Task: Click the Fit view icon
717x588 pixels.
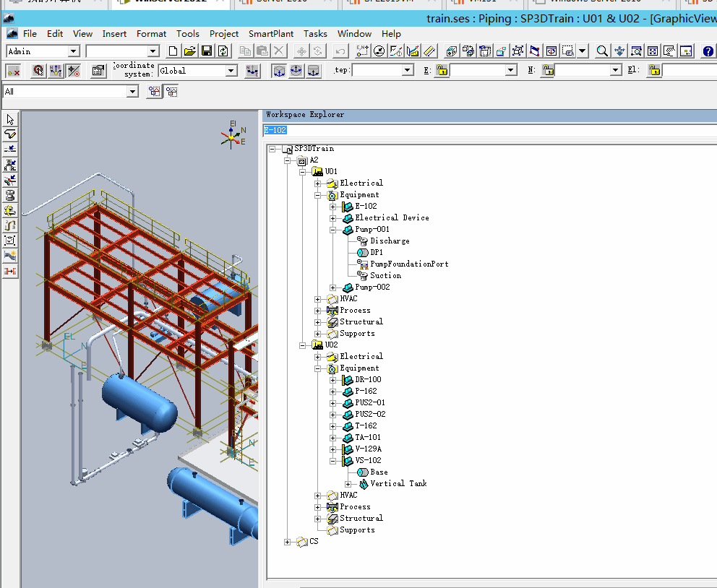Action: coord(653,51)
